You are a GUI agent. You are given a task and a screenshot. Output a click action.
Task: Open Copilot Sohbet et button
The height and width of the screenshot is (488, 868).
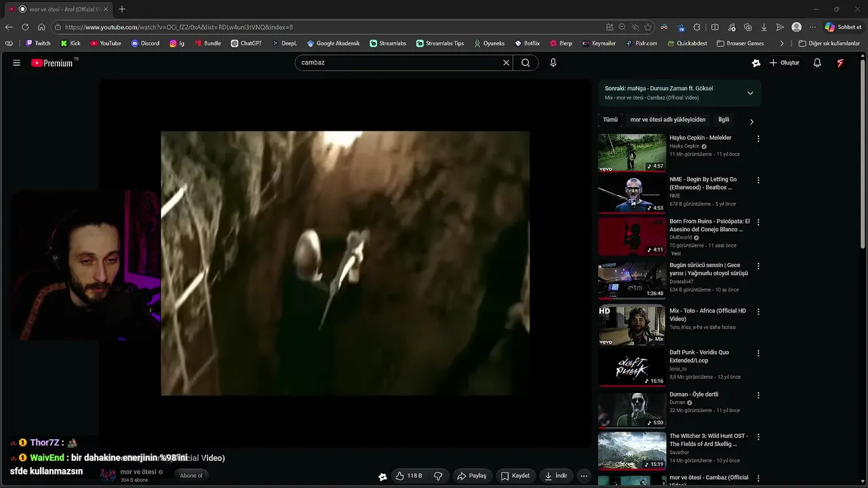click(843, 27)
